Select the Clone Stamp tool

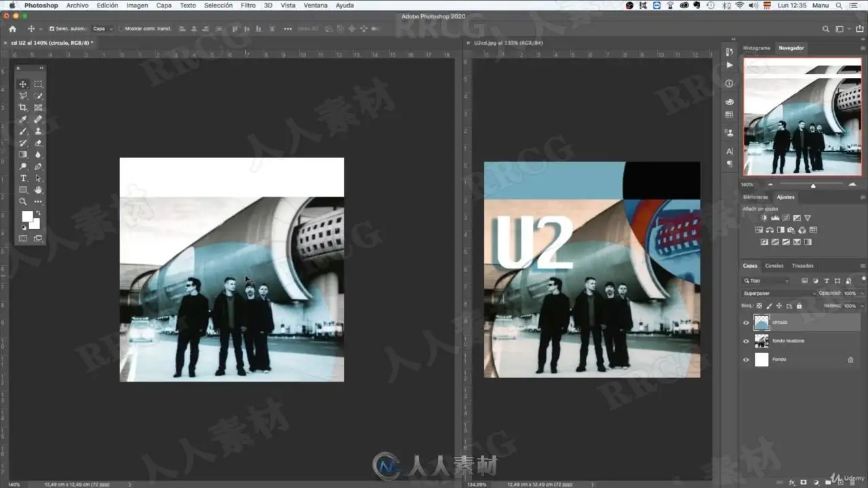click(x=38, y=131)
